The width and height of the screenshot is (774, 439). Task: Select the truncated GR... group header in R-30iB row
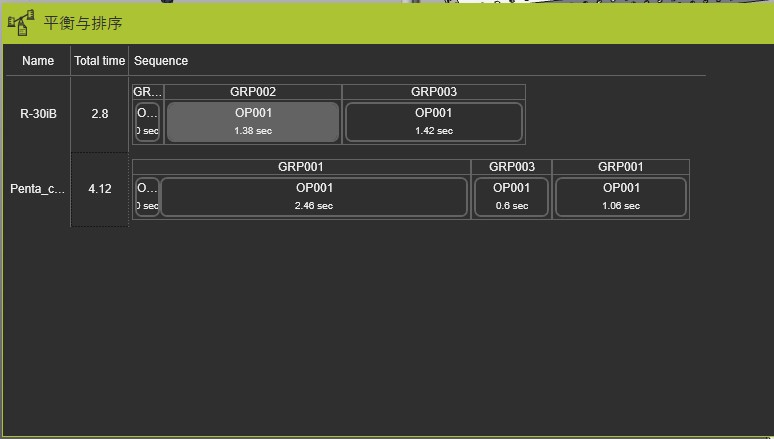tap(148, 92)
